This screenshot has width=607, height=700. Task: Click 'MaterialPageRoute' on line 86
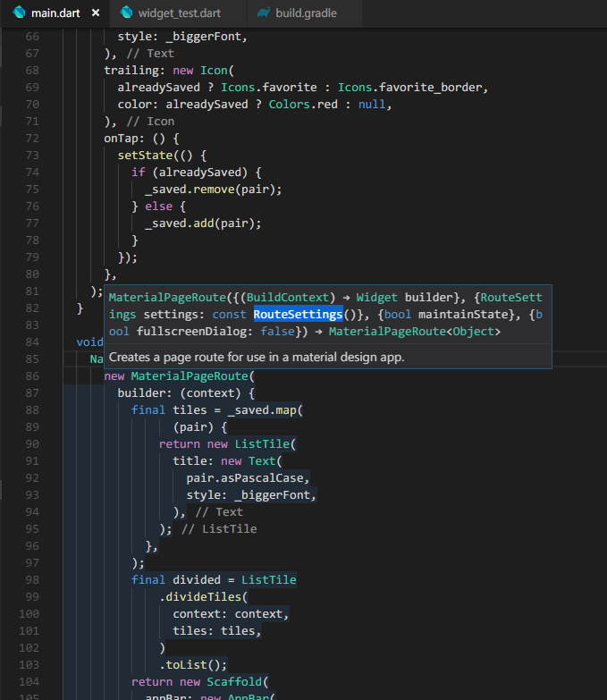click(x=190, y=376)
